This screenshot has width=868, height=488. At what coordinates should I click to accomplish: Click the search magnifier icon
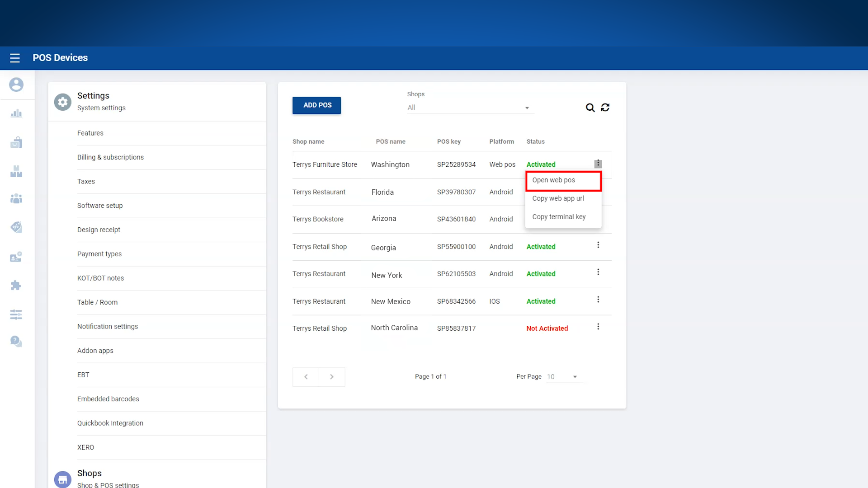click(x=590, y=108)
